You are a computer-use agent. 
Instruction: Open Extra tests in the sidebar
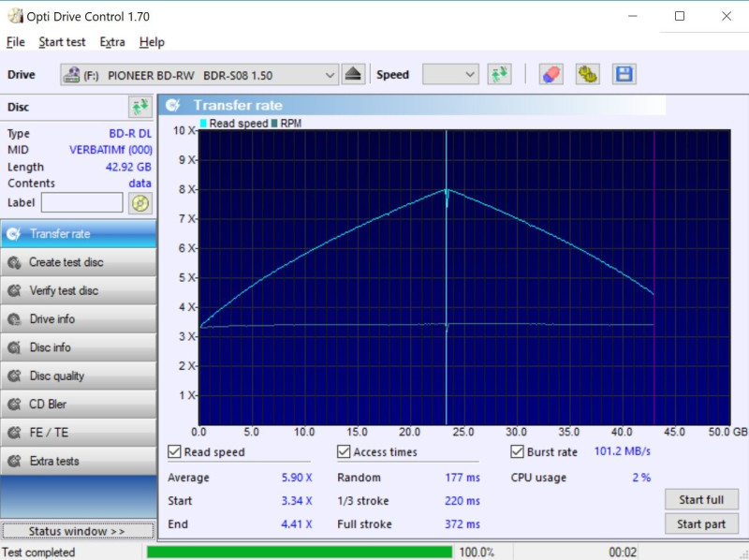pos(79,461)
